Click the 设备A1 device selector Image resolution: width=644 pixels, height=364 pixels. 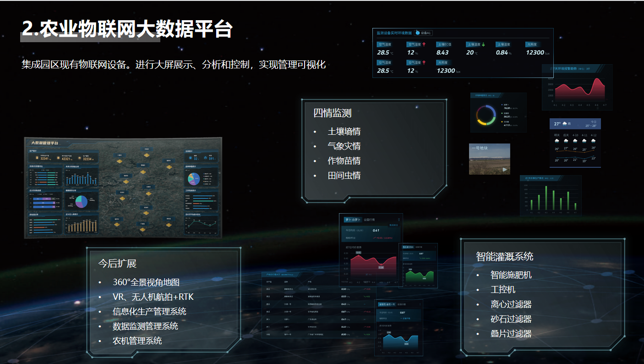[x=423, y=33]
